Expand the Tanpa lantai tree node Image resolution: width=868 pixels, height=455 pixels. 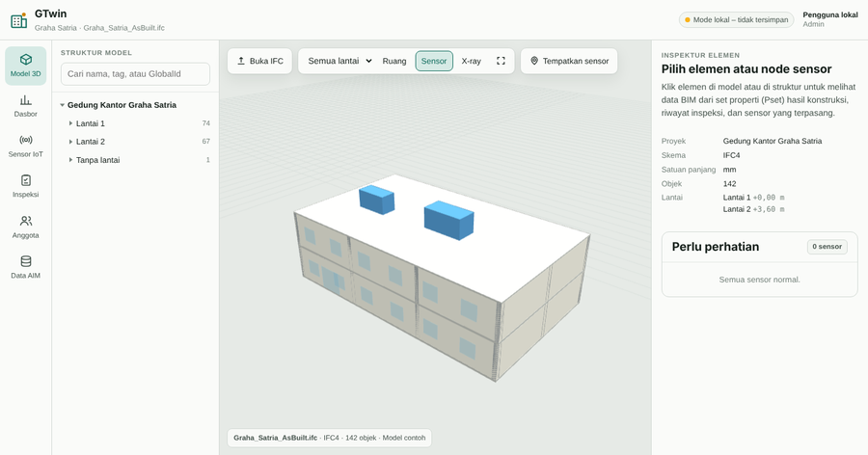(70, 160)
